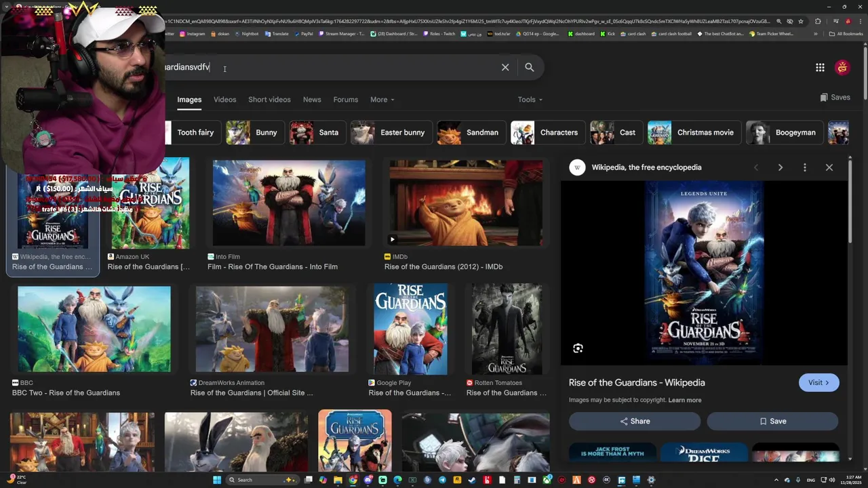The height and width of the screenshot is (488, 868).
Task: Open File Explorer from taskbar
Action: 338,480
